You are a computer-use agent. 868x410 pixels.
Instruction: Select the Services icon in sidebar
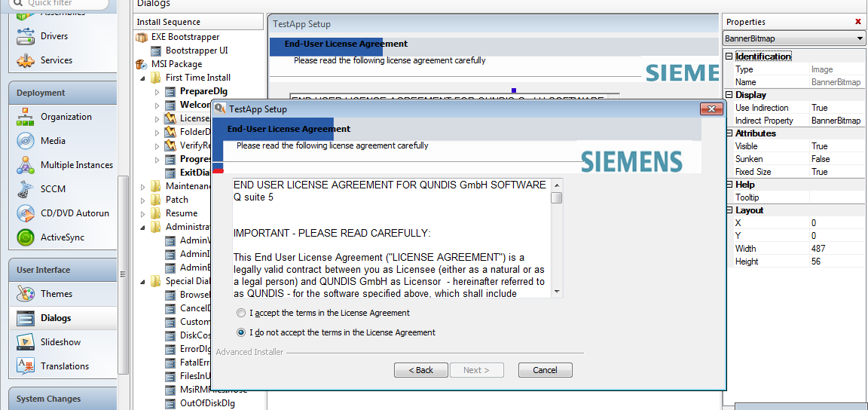pos(26,60)
